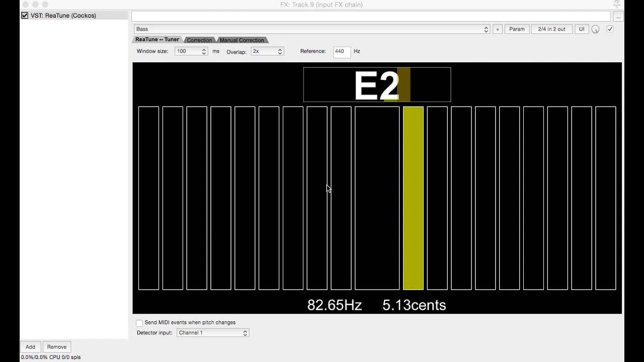
Task: Click the ellipsis button beside comment field
Action: pyautogui.click(x=618, y=17)
